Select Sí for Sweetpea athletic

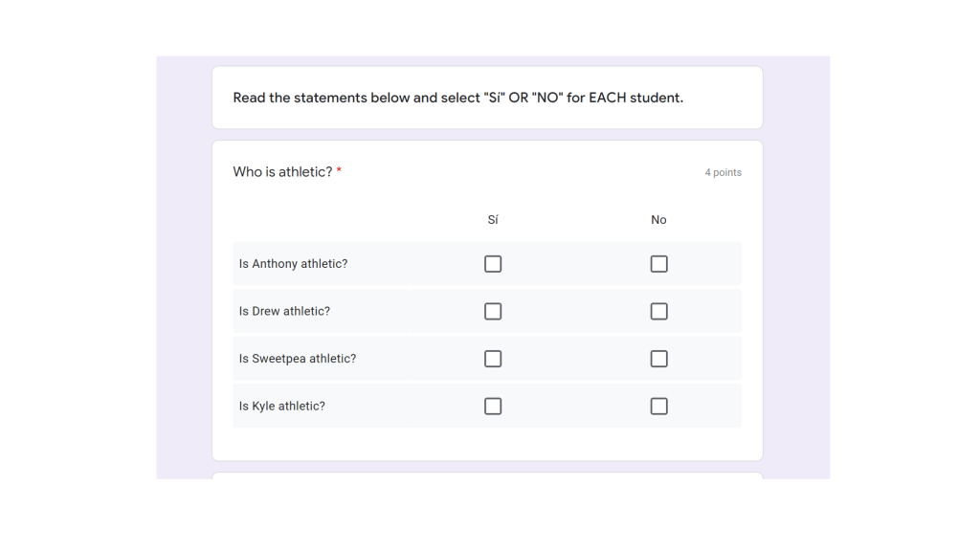click(493, 359)
